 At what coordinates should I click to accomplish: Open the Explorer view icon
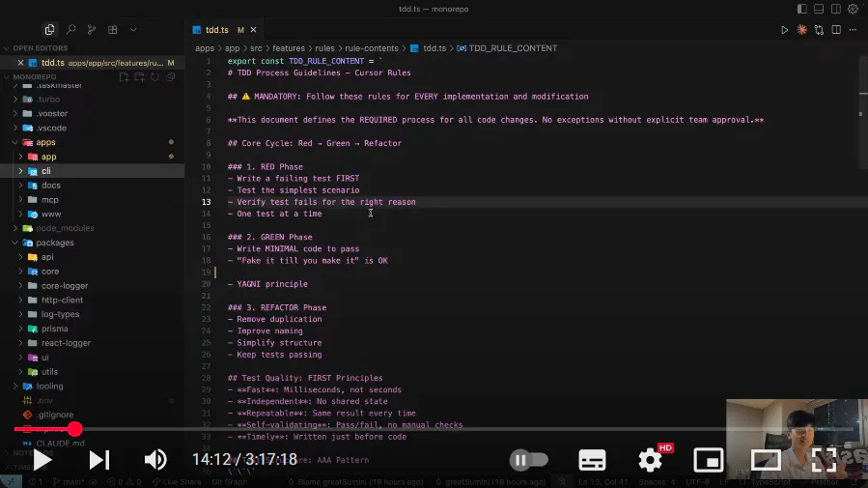[x=49, y=30]
